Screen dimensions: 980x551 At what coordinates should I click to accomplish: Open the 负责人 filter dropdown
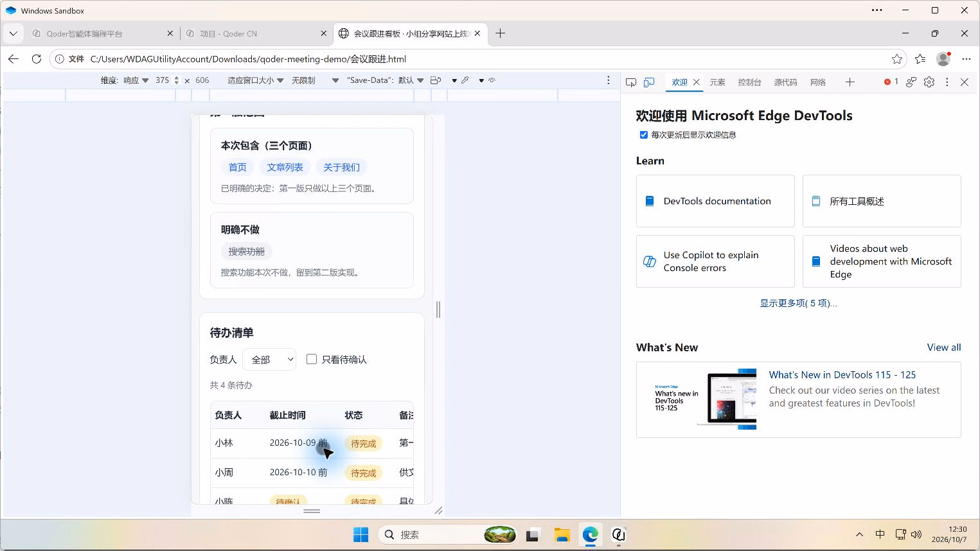click(x=269, y=360)
